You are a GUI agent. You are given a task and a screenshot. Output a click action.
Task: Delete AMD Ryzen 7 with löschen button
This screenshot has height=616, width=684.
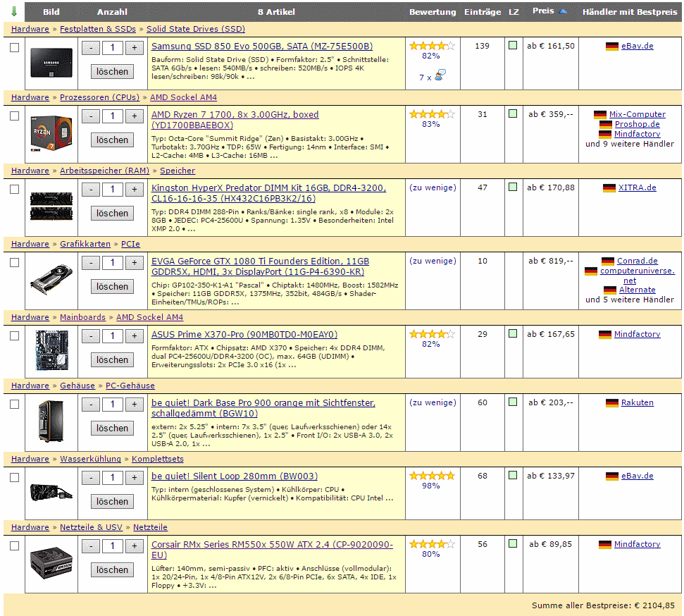click(112, 140)
